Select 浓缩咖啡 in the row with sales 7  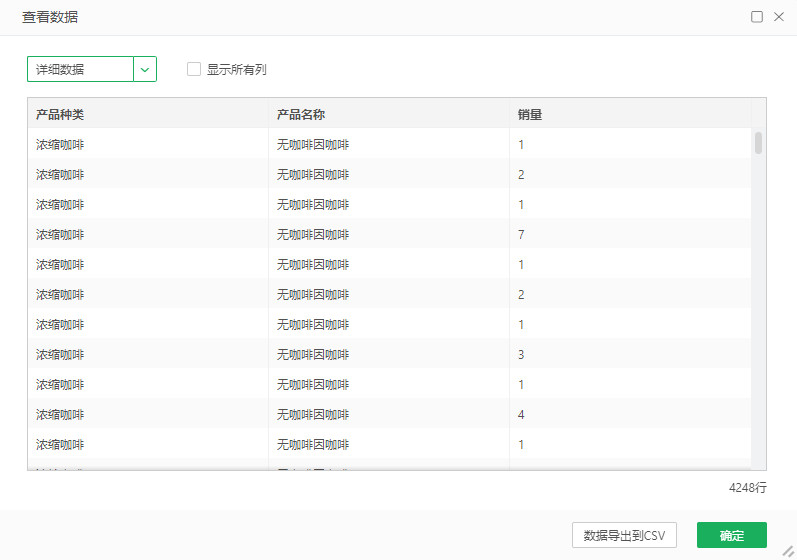pos(60,235)
